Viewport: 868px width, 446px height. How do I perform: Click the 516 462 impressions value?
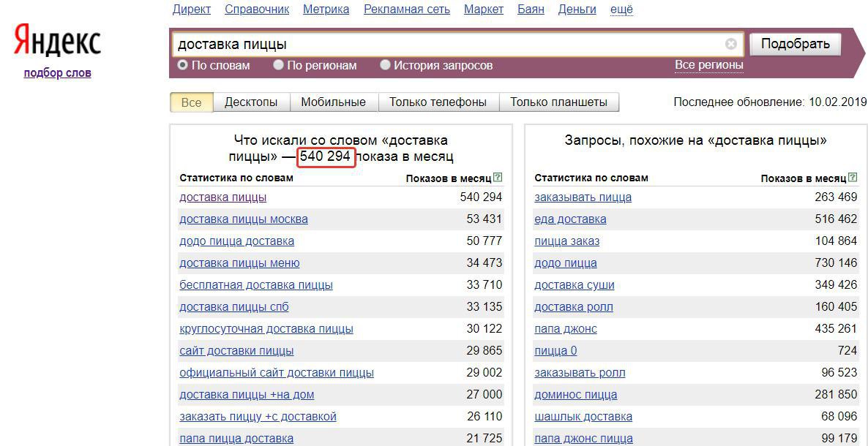(x=836, y=219)
